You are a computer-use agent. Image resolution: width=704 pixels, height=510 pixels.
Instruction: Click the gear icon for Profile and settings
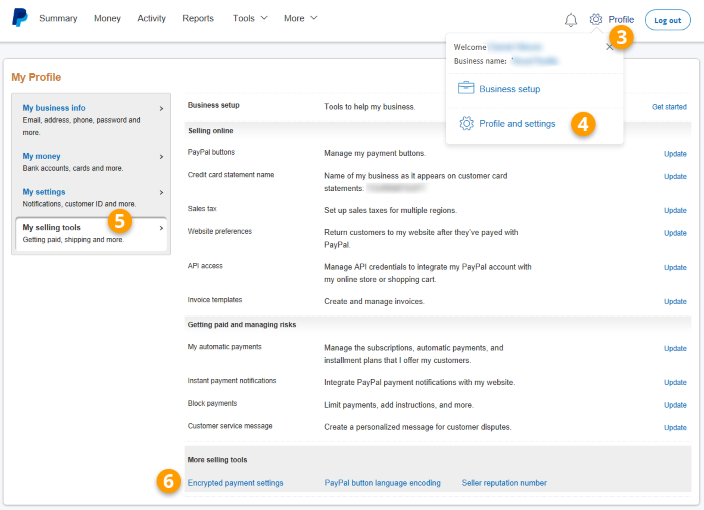click(x=466, y=123)
